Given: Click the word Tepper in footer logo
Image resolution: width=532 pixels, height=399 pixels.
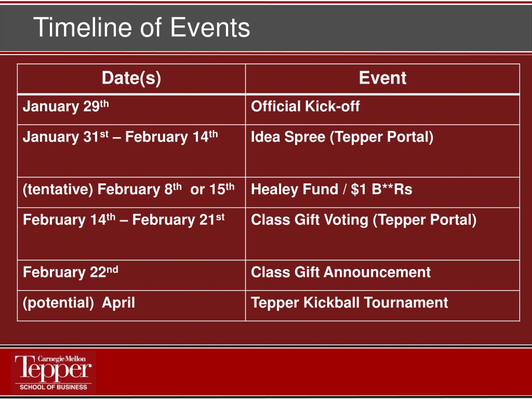Looking at the screenshot, I should click(x=54, y=369).
